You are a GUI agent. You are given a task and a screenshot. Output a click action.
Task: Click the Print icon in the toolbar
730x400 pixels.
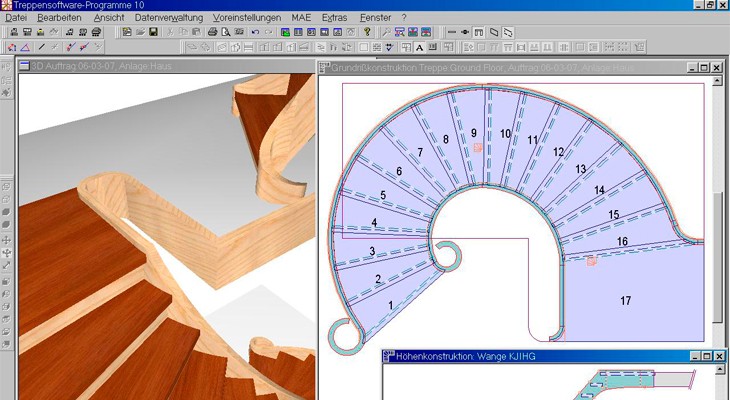[x=213, y=32]
